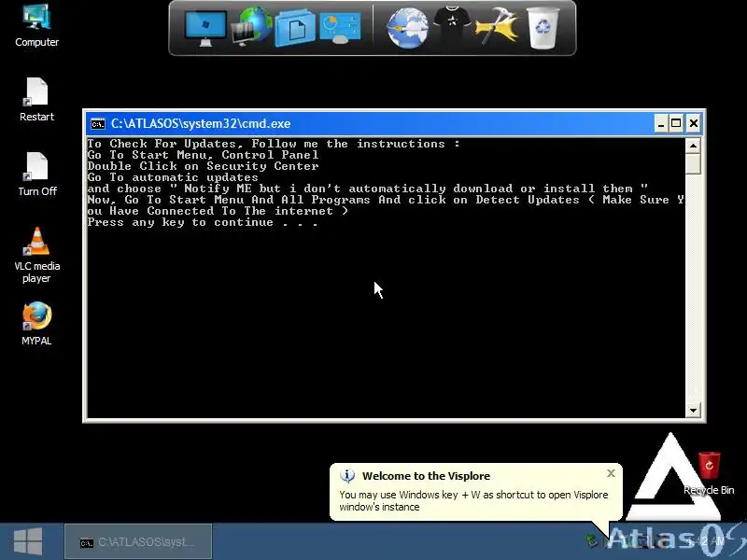Open the hammer and wrench tools dock icon
Image resolution: width=747 pixels, height=560 pixels.
(x=496, y=26)
